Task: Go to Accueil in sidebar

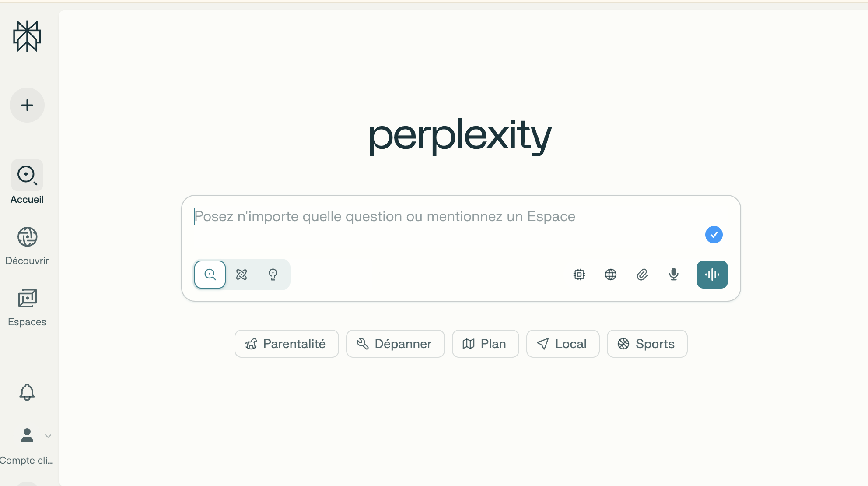Action: 27,182
